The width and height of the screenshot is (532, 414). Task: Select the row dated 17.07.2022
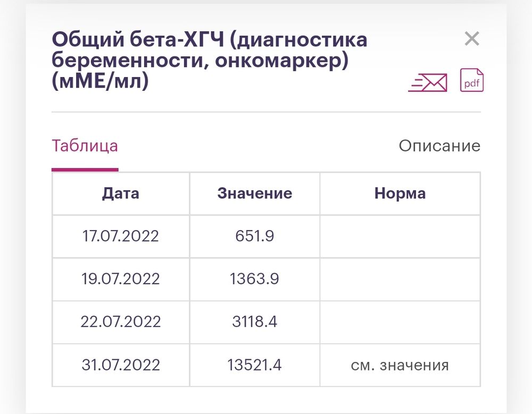coord(120,236)
